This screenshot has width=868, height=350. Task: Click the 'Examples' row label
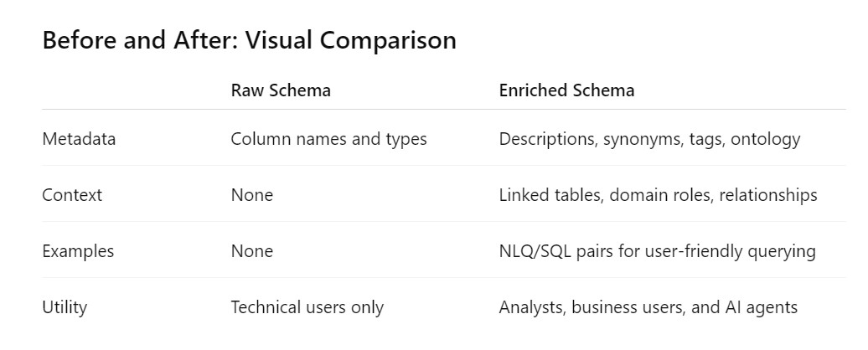[x=78, y=251]
